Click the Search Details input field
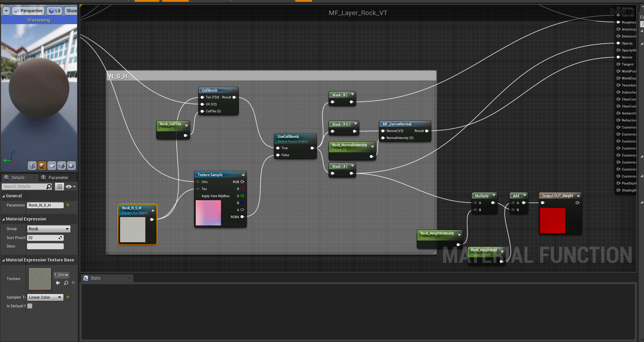The height and width of the screenshot is (342, 644). [x=24, y=187]
